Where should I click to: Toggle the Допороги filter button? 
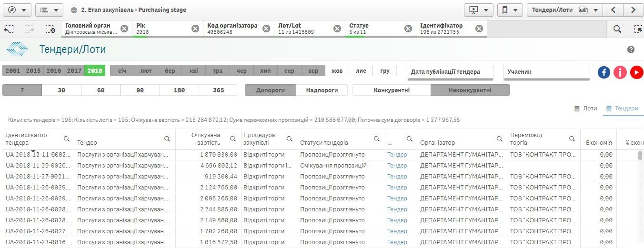point(270,90)
